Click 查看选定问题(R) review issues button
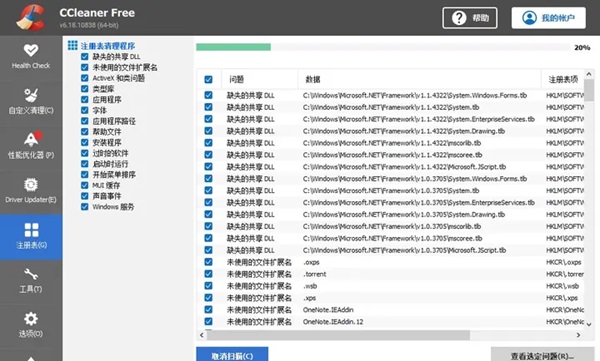 pos(542,354)
